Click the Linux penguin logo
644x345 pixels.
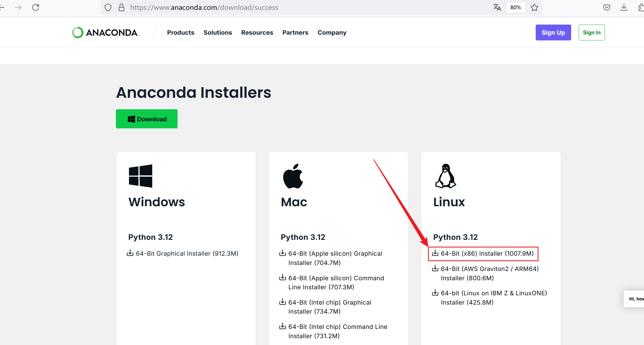(446, 176)
